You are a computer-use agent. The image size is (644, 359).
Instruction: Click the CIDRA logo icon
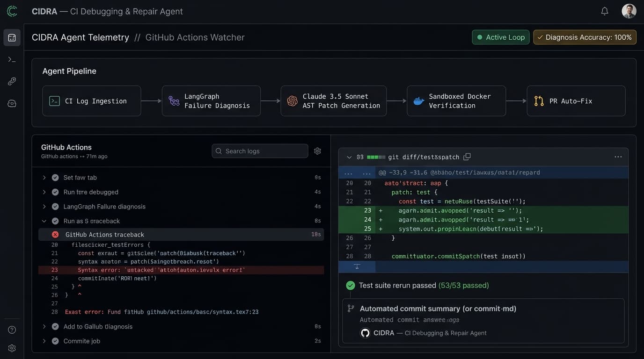point(12,11)
